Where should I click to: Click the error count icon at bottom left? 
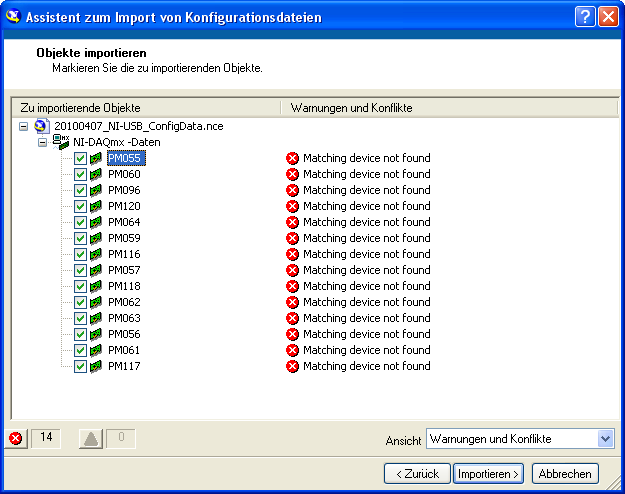click(x=16, y=438)
